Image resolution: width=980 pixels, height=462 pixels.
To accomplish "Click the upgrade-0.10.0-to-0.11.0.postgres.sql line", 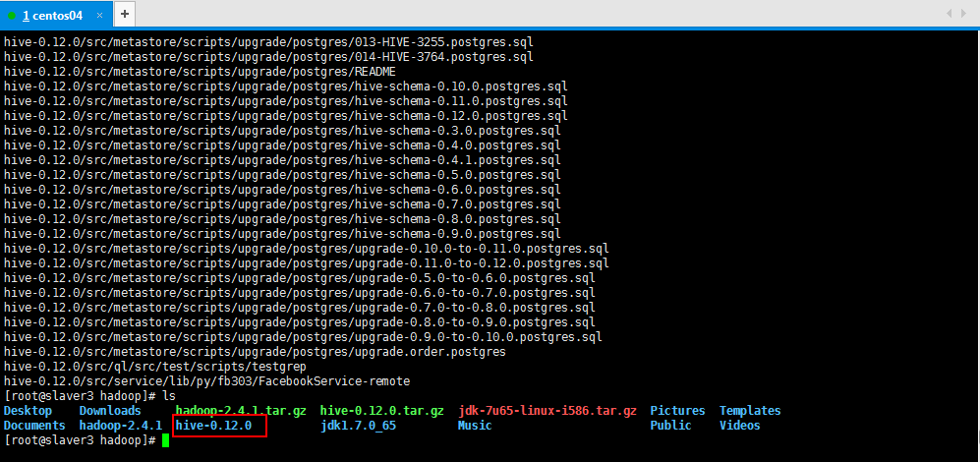I will pos(307,249).
